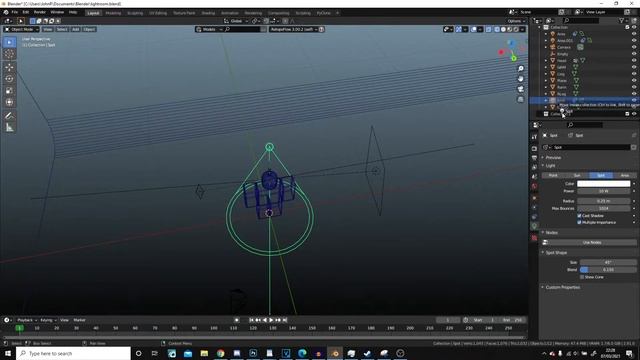This screenshot has height=360, width=640.
Task: Hide the Head object in outliner
Action: coord(634,60)
